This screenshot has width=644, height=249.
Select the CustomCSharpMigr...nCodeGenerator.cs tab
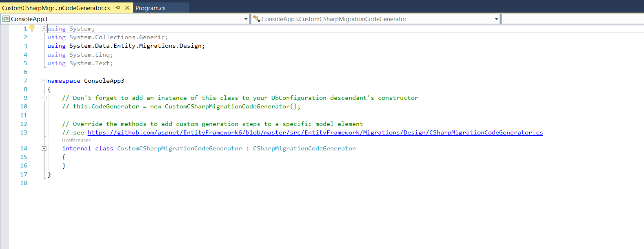(x=56, y=8)
